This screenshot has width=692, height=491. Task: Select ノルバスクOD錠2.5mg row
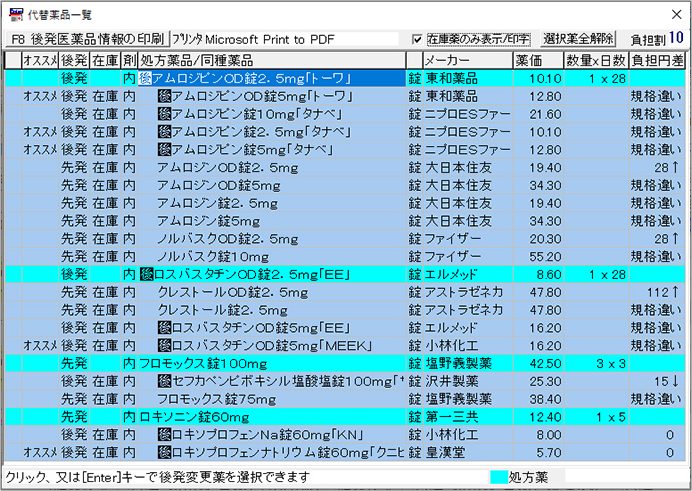pos(345,239)
